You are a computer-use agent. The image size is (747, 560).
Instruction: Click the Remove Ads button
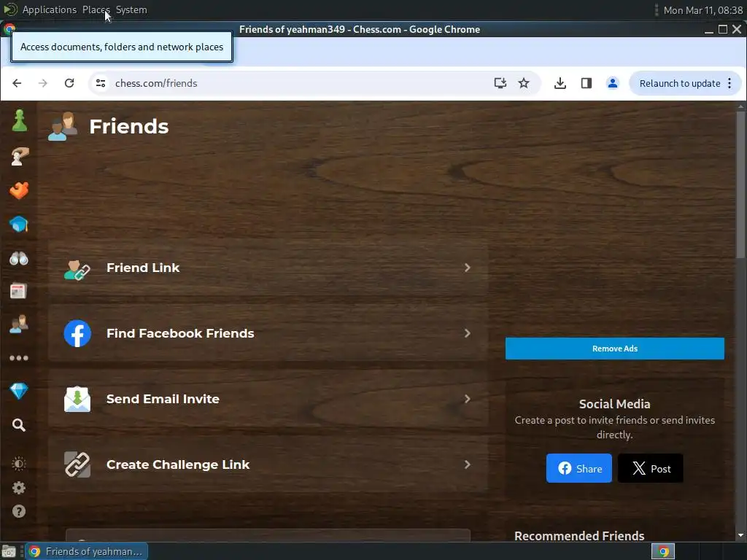(x=614, y=349)
